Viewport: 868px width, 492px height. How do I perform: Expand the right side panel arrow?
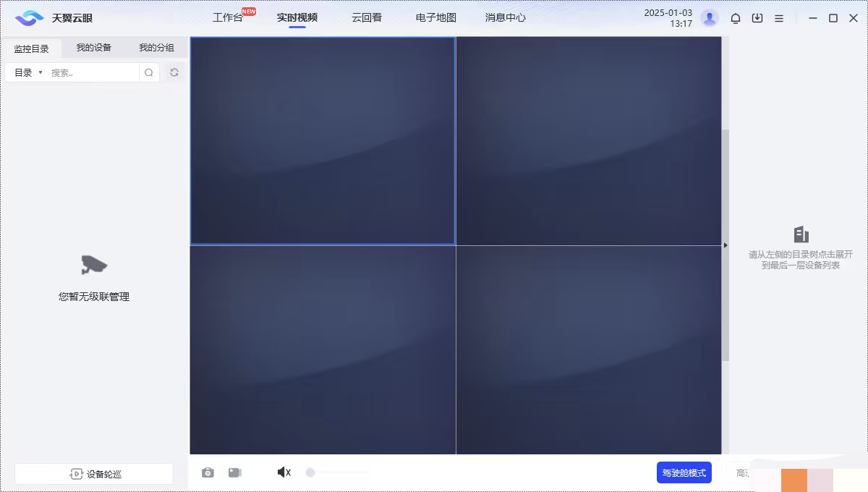pyautogui.click(x=725, y=245)
